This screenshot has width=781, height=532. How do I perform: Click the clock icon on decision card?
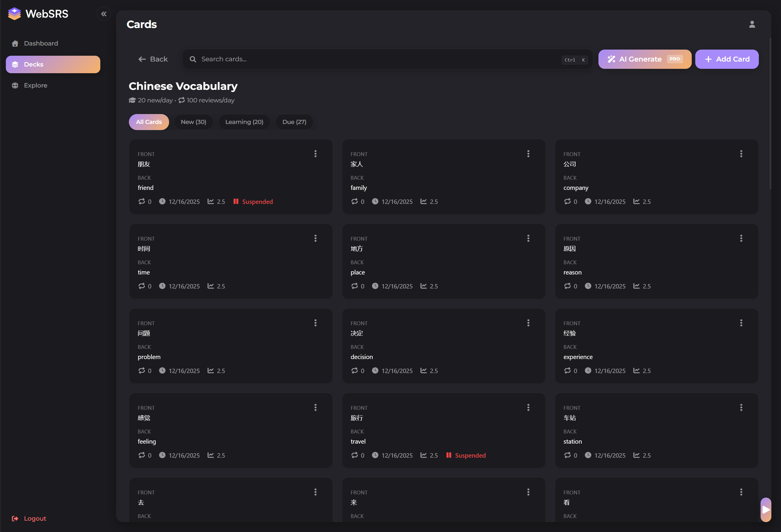point(375,370)
